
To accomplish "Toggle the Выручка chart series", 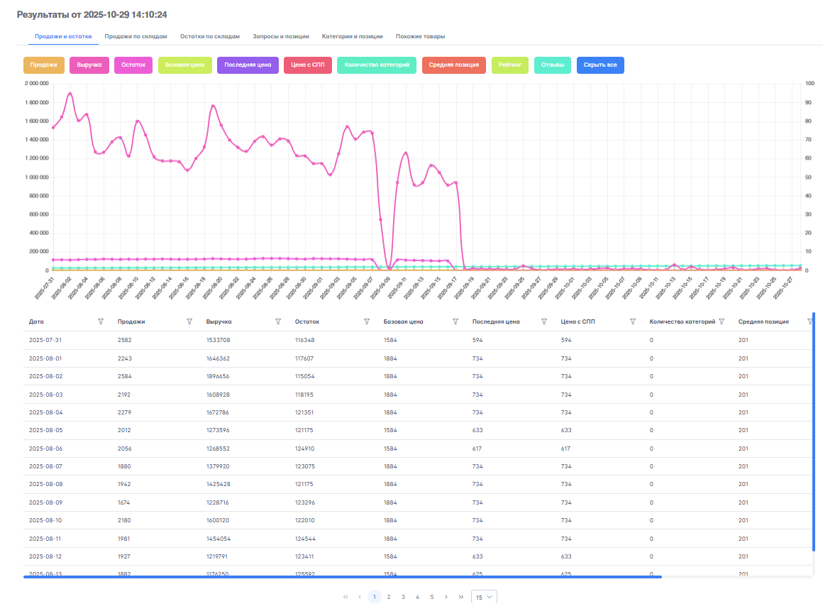I will [89, 65].
